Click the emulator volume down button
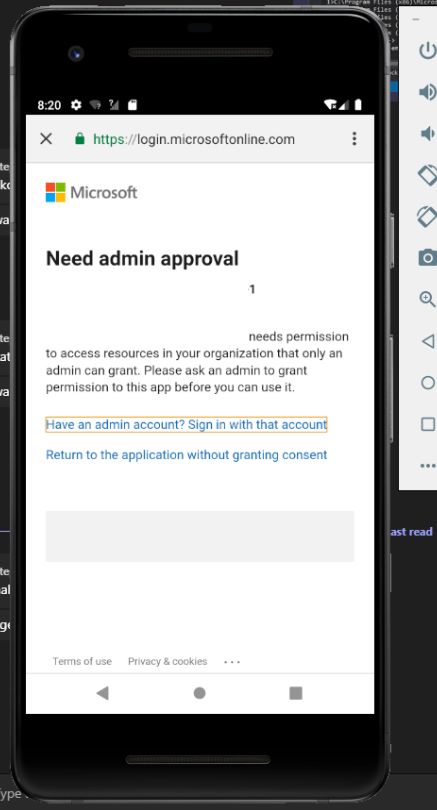Screen dimensions: 437x810 tap(428, 133)
